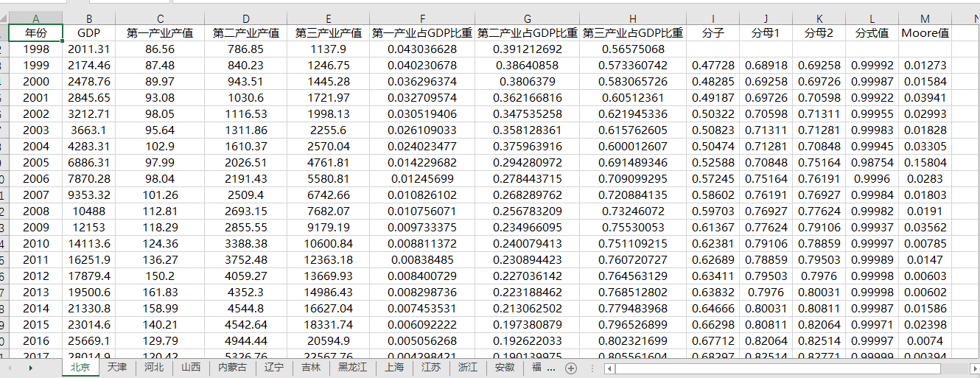Select column M header
Image resolution: width=980 pixels, height=378 pixels.
(x=925, y=18)
